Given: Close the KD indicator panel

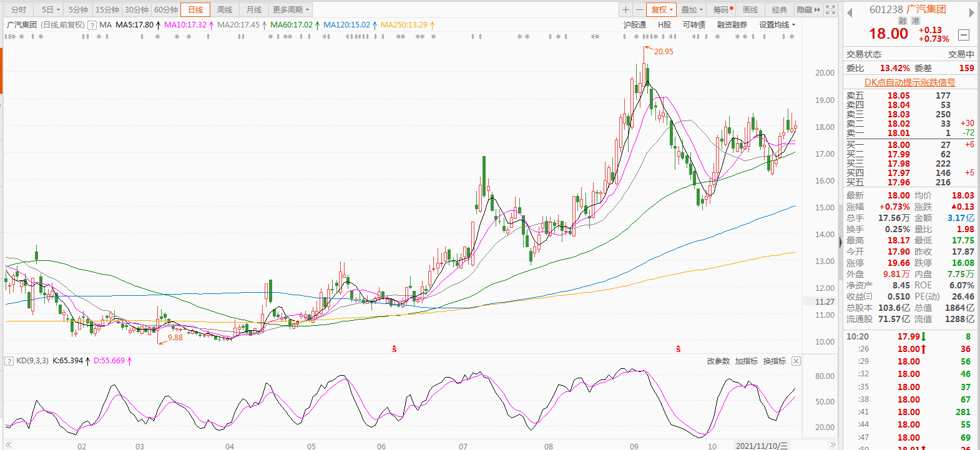Looking at the screenshot, I should pyautogui.click(x=796, y=361).
